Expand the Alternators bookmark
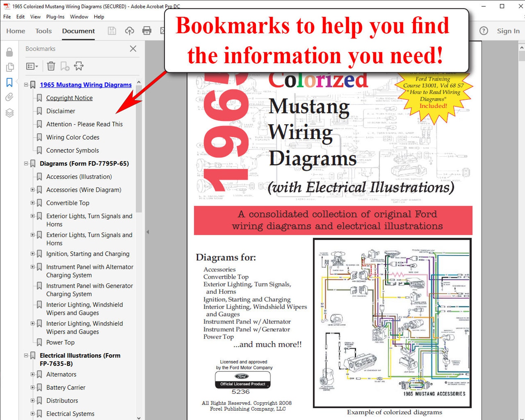The width and height of the screenshot is (525, 420). (32, 374)
